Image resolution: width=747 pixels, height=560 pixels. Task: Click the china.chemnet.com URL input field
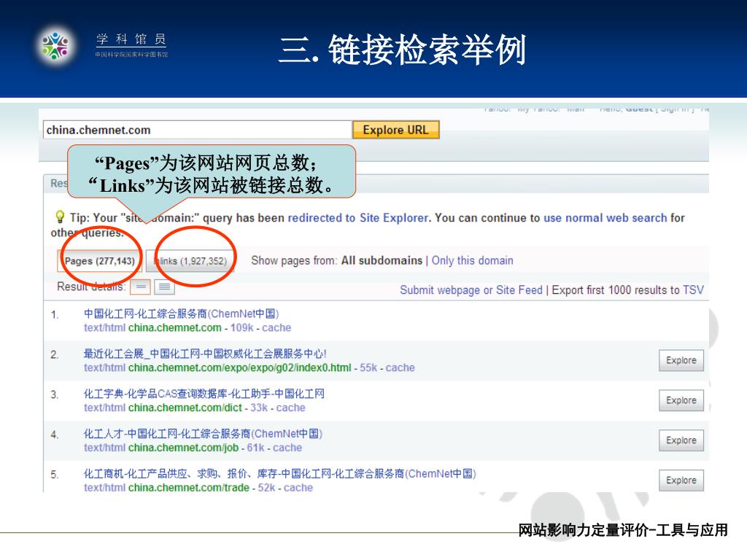tap(197, 130)
